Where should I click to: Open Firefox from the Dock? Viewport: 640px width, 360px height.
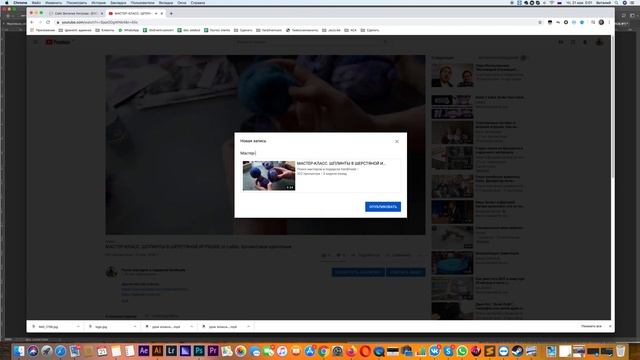point(351,351)
